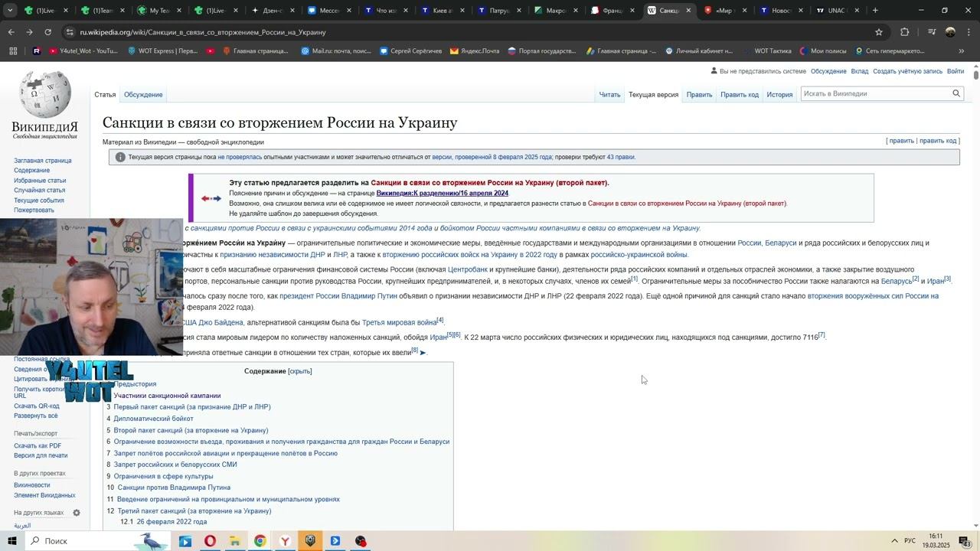
Task: Show more bookmarks chevron
Action: [962, 51]
